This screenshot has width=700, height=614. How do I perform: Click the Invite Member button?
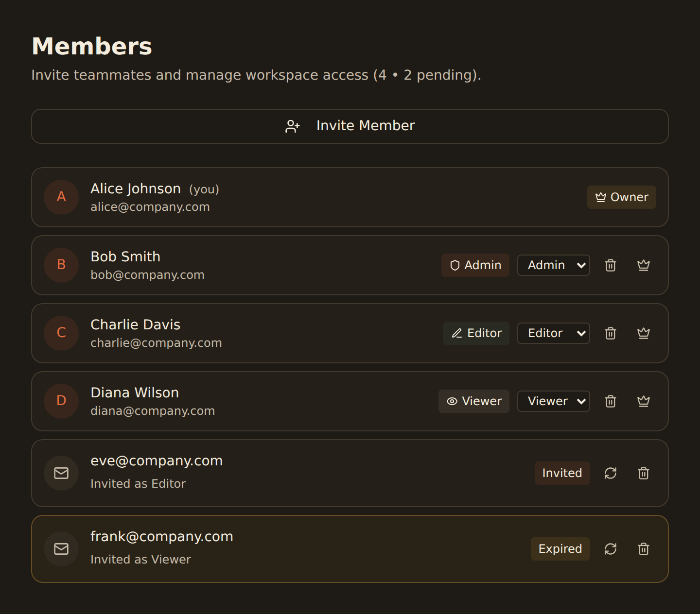tap(350, 126)
